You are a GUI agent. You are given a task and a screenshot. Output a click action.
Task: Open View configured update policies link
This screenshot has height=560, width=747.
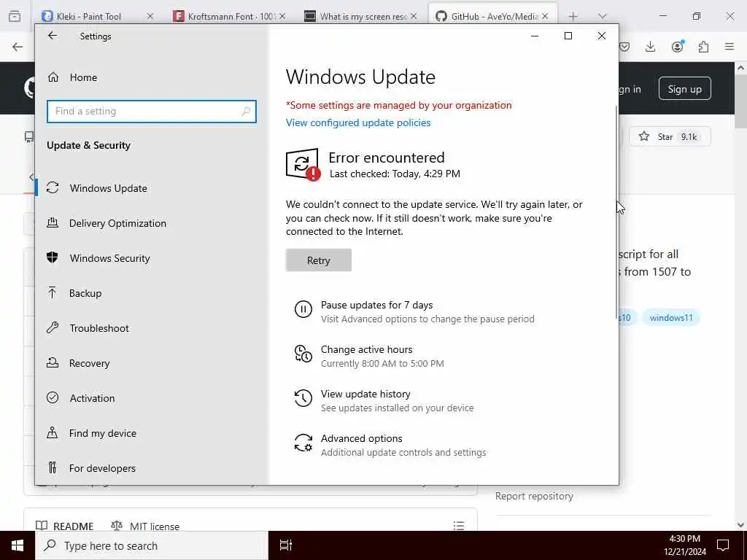tap(358, 122)
